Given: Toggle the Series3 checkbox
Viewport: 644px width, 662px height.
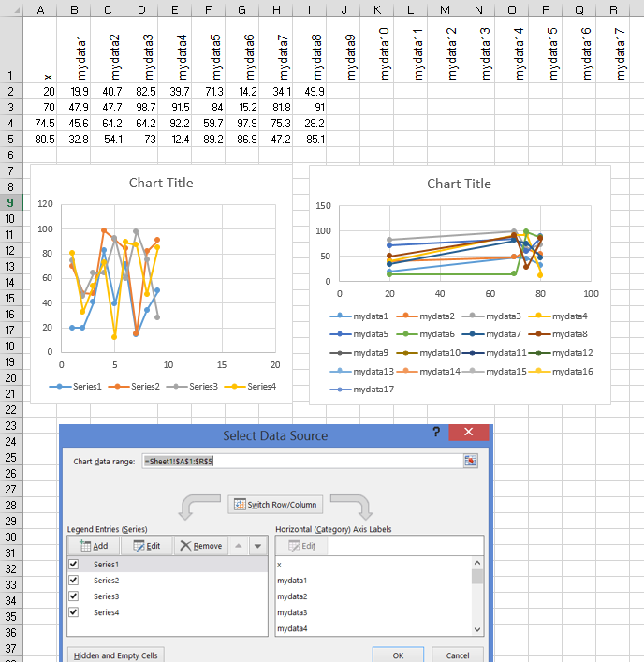Looking at the screenshot, I should pos(73,596).
